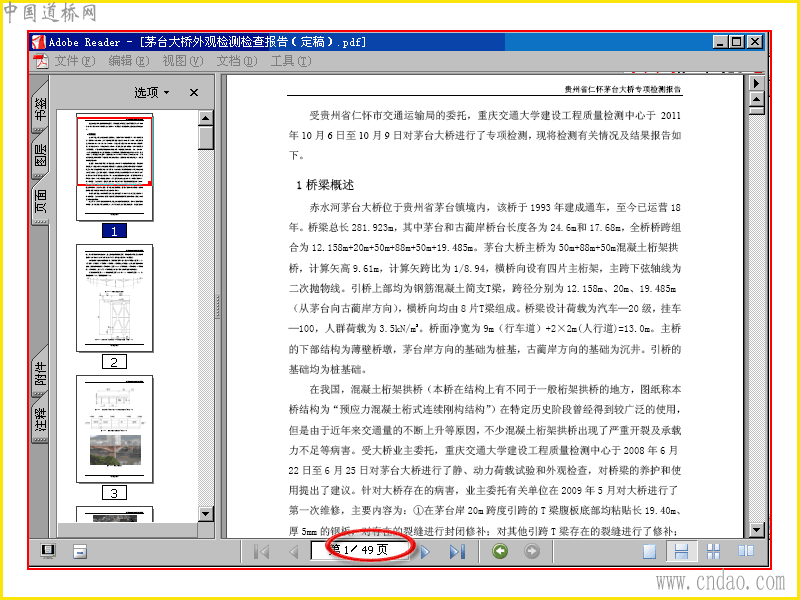Select single page layout icon
800x600 pixels.
(x=649, y=551)
